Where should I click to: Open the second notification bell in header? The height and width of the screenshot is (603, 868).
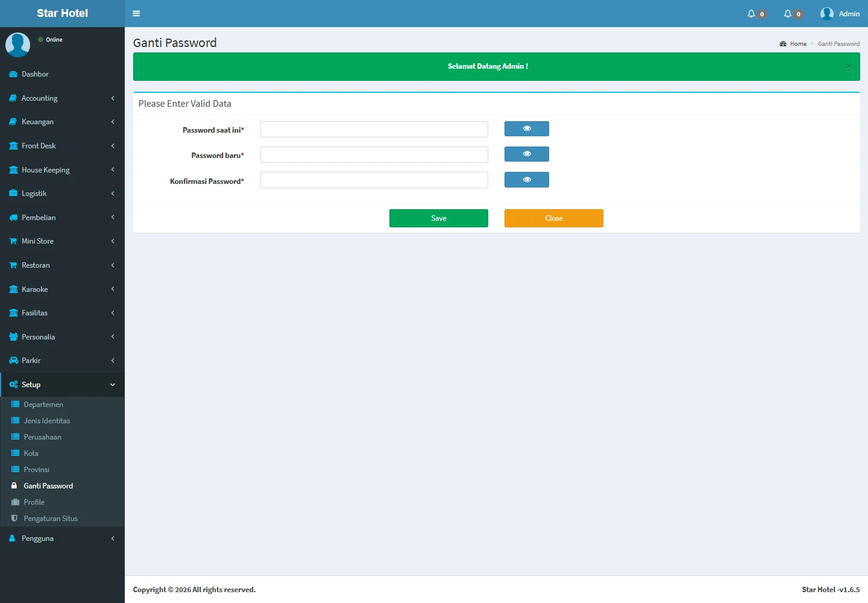(x=787, y=13)
